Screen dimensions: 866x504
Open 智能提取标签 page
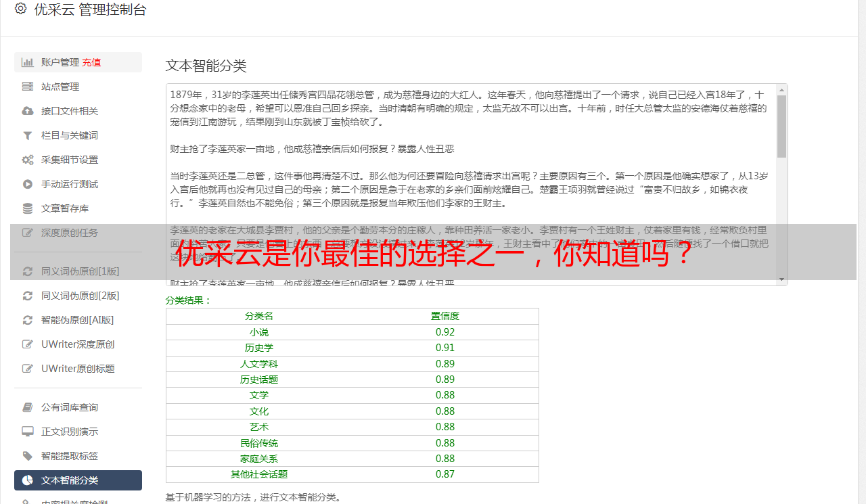(78, 456)
